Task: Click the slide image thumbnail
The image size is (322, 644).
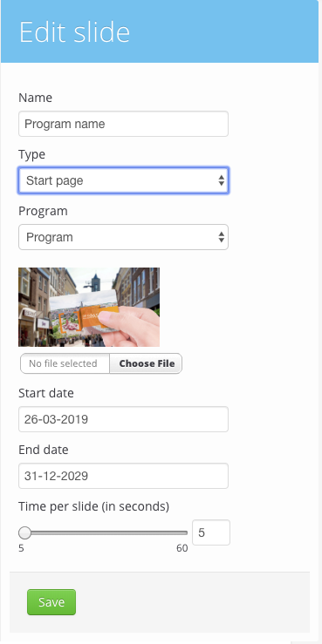Action: (x=89, y=308)
